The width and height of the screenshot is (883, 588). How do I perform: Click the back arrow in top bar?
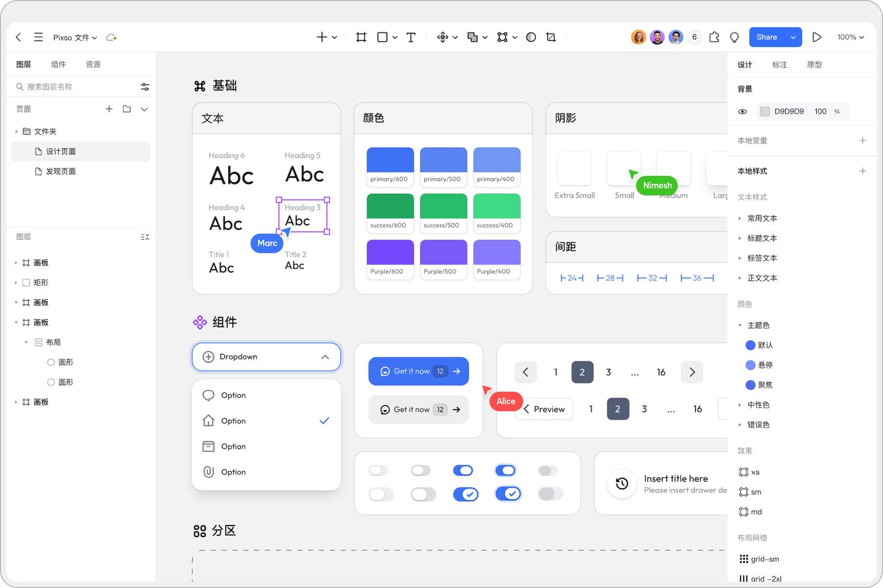[18, 37]
